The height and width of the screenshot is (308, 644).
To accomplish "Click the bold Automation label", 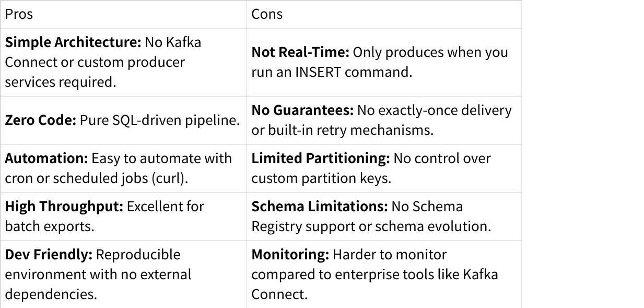I will tap(46, 158).
